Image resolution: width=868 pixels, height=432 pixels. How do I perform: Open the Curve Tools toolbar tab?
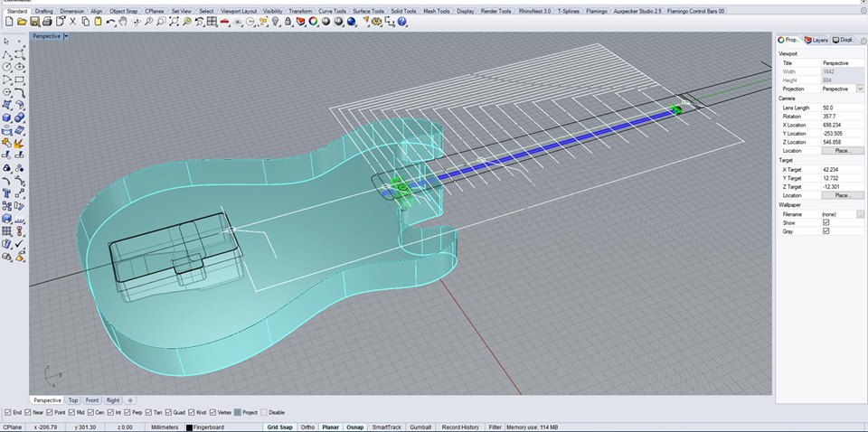[x=332, y=11]
